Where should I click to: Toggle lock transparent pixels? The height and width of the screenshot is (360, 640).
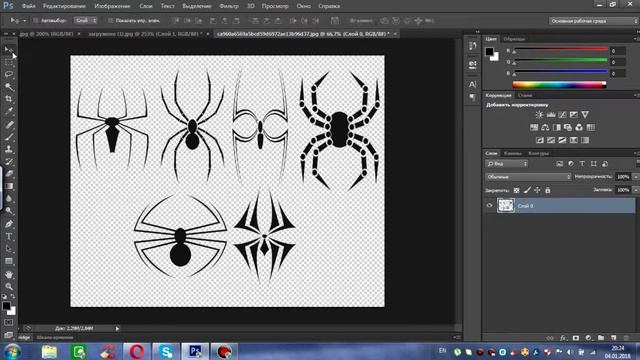(516, 190)
